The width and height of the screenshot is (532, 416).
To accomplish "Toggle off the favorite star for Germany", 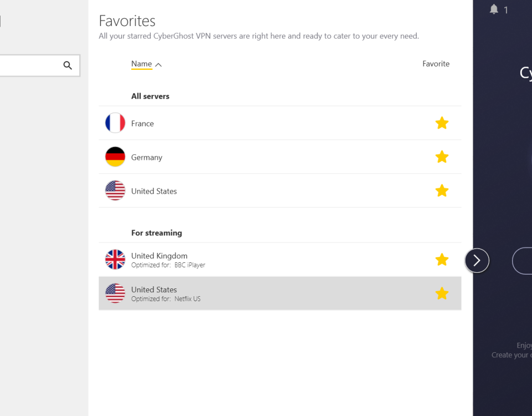I will [x=442, y=156].
